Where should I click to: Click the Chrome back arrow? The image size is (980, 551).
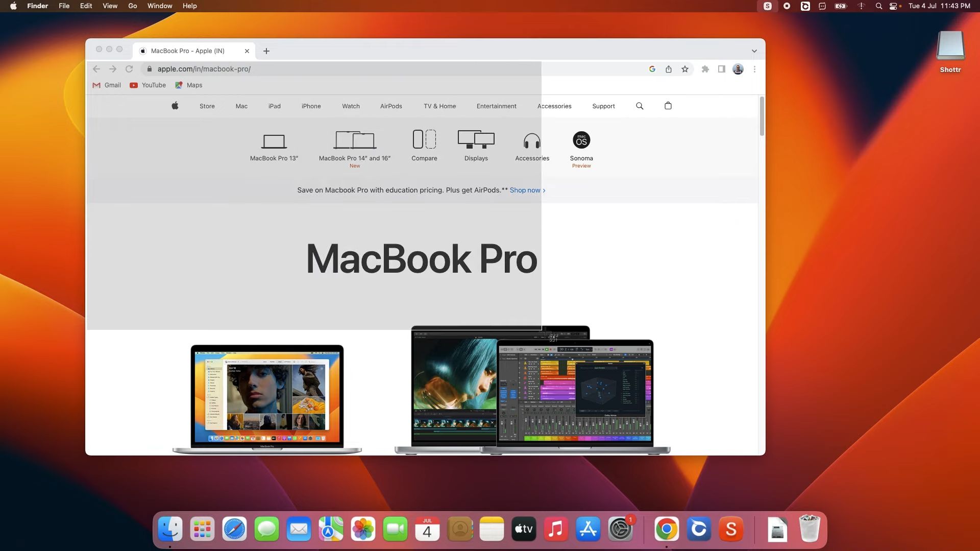(x=96, y=69)
